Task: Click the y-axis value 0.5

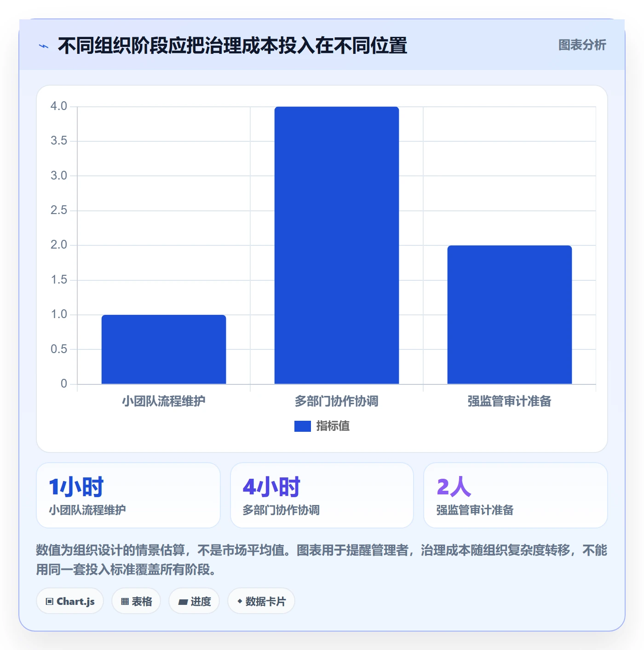Action: point(59,349)
